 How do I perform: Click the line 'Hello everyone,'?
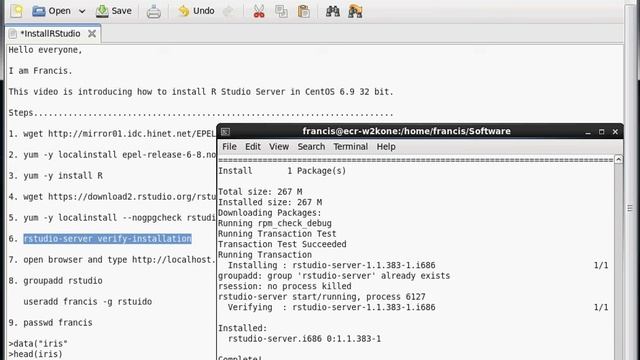[x=45, y=50]
